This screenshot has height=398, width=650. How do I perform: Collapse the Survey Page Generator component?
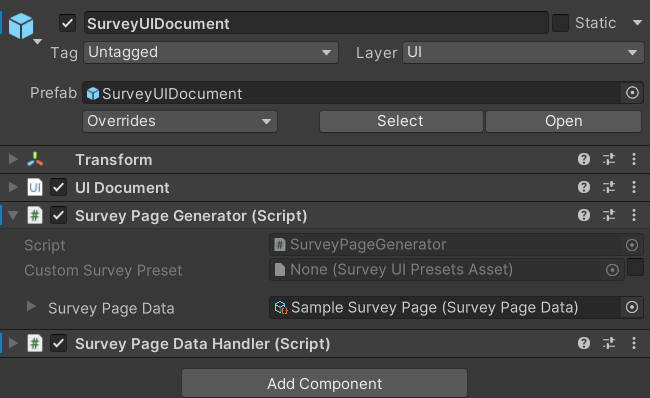[x=13, y=216]
